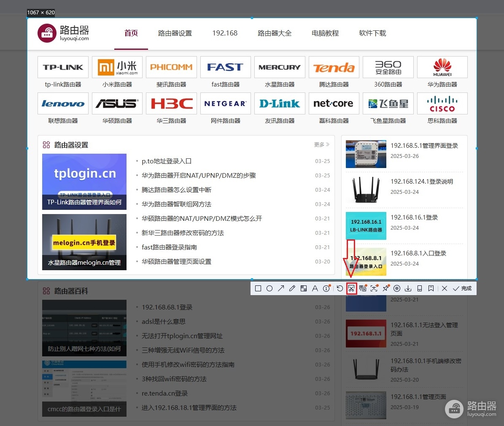Click the 192.168.1.1 red thumbnail
The image size is (504, 426).
point(366,334)
